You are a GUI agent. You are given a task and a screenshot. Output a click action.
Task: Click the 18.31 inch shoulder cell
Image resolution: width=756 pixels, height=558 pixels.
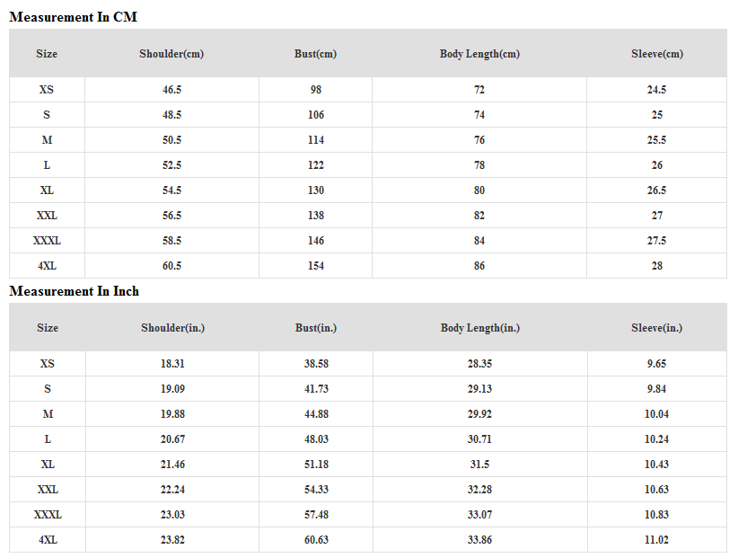click(172, 364)
